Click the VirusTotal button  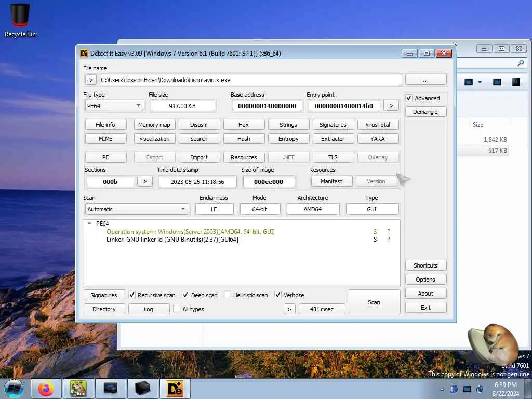point(378,125)
